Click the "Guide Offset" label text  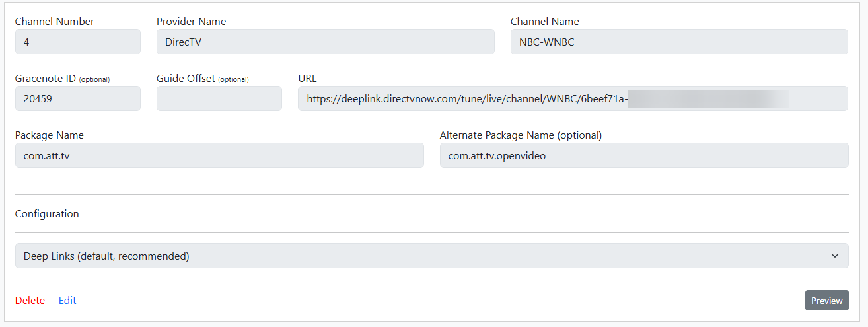[186, 79]
